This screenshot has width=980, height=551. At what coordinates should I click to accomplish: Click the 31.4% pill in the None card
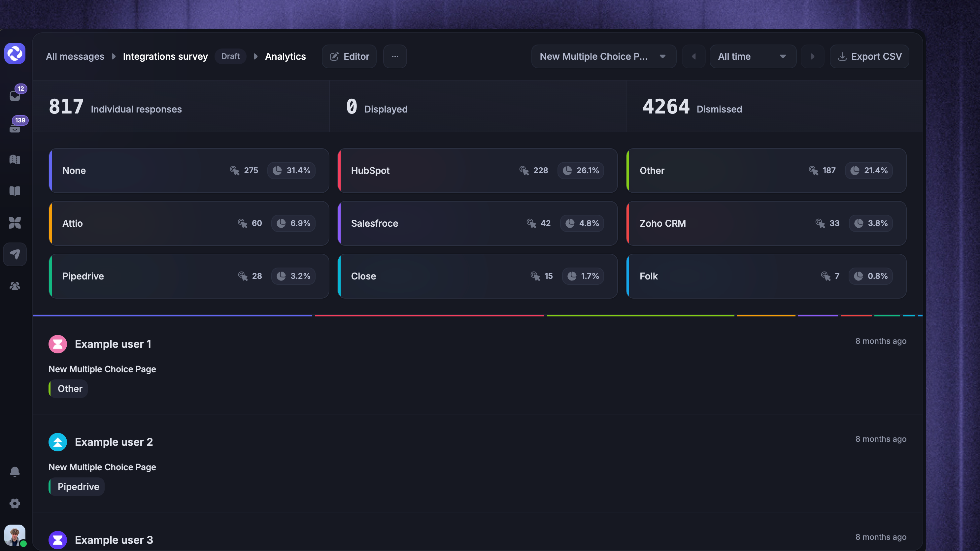(x=291, y=170)
